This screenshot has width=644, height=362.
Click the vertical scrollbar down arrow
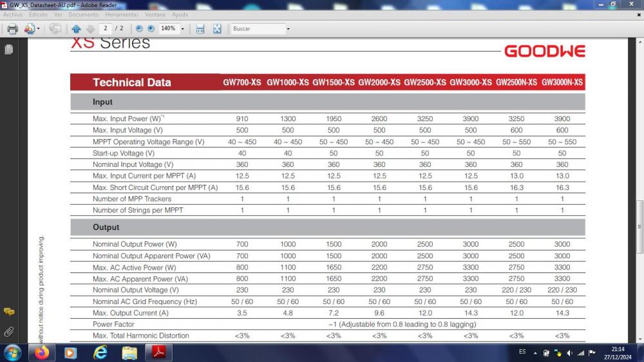click(x=640, y=339)
